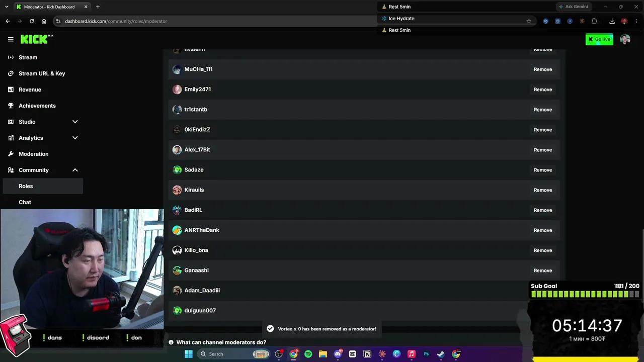
Task: Click Emily2471's avatar
Action: click(x=177, y=89)
